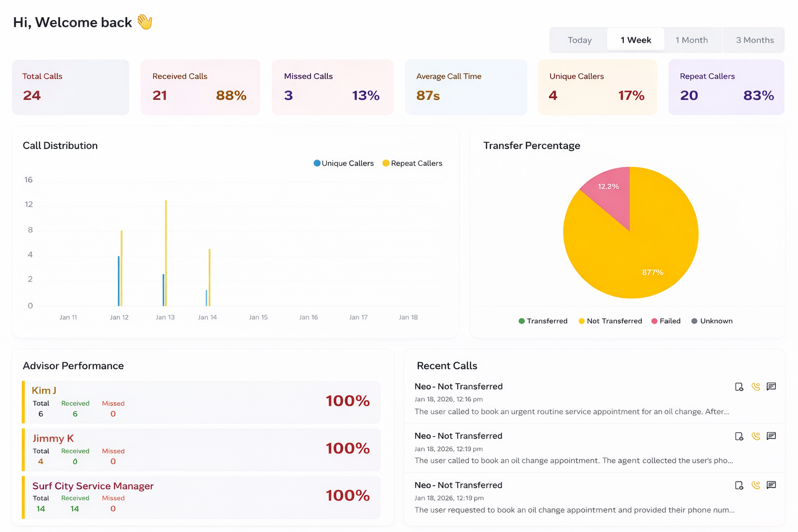
Task: Select the 1 Month tab
Action: pyautogui.click(x=691, y=40)
